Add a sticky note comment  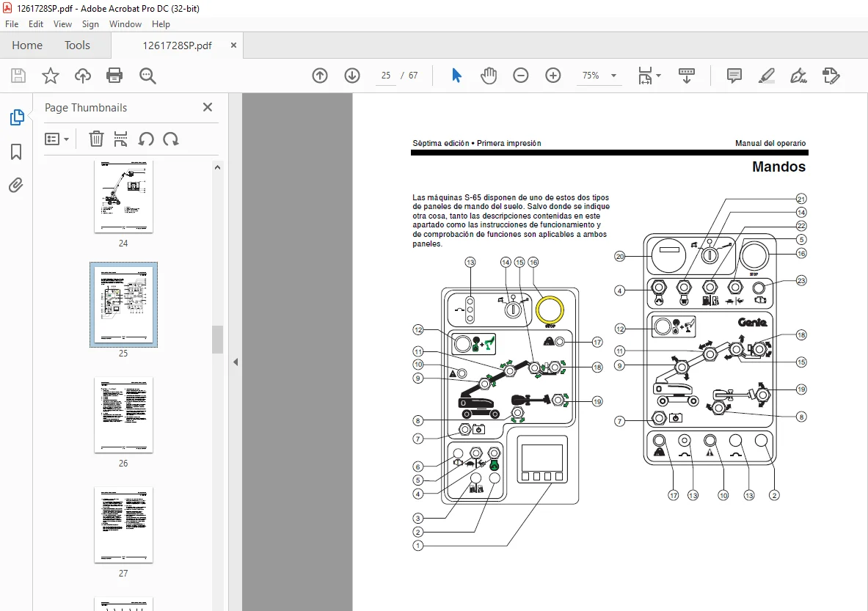tap(734, 76)
